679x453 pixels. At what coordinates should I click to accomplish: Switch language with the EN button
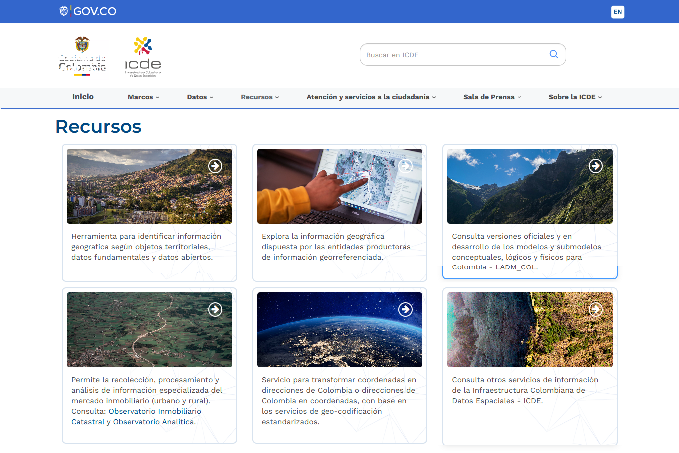coord(617,11)
